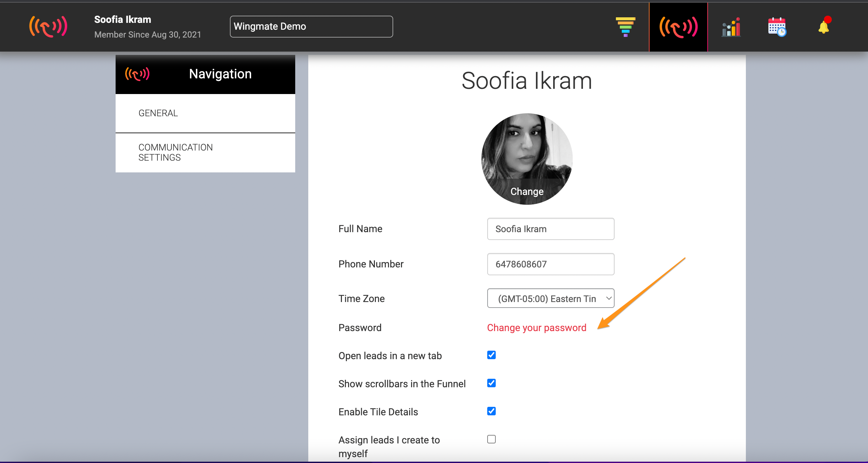This screenshot has width=868, height=463.
Task: Click the Password field label
Action: point(360,327)
